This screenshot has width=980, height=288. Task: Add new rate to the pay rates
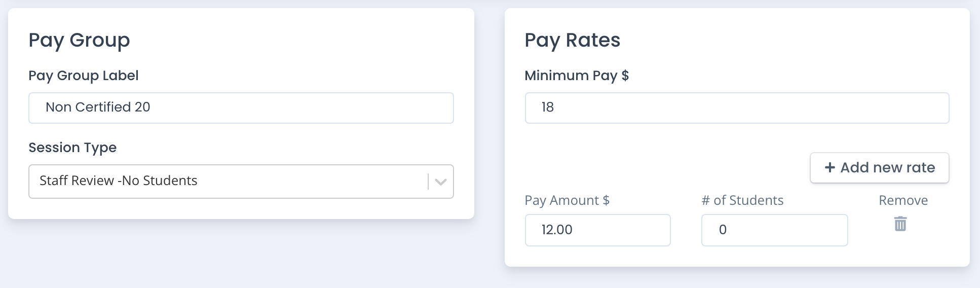pos(879,168)
